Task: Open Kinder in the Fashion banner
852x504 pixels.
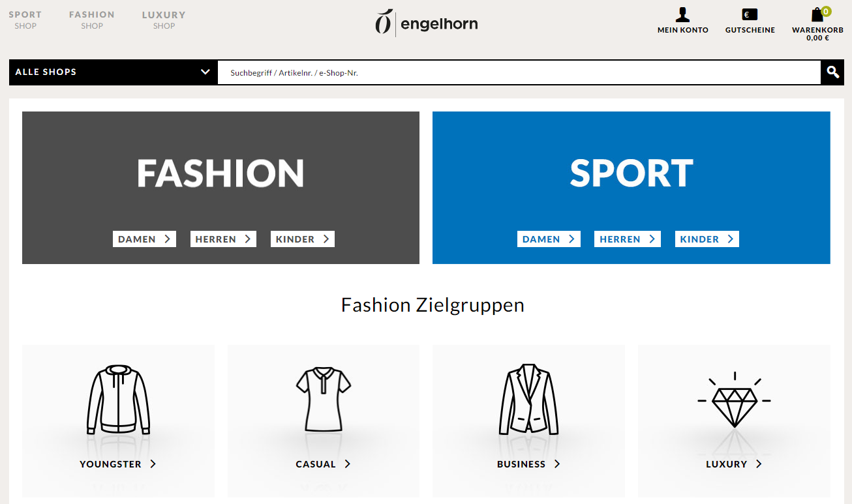Action: (x=303, y=239)
